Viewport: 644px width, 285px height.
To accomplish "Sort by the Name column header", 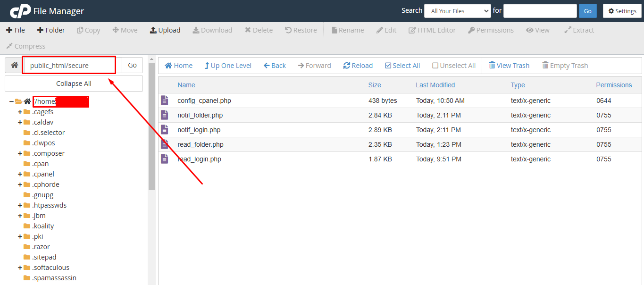I will (186, 85).
